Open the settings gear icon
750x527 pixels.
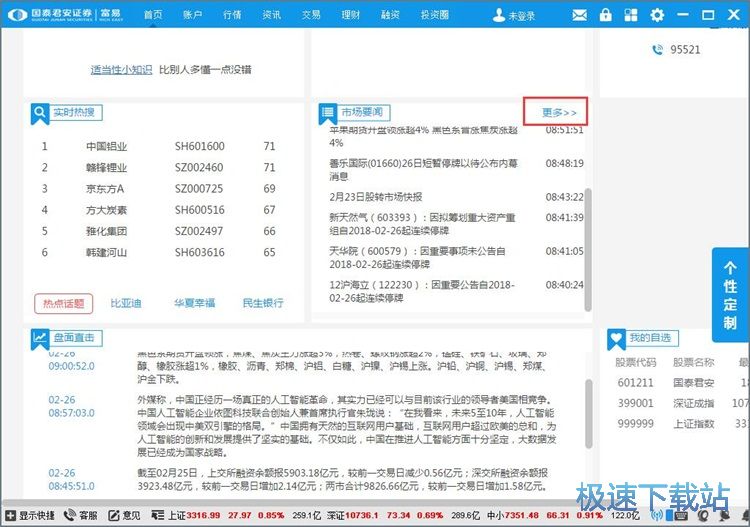(657, 15)
